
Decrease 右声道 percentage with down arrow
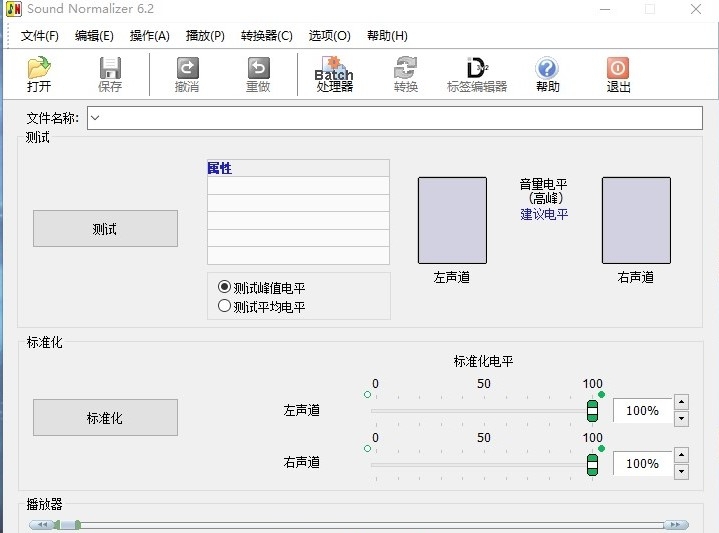pyautogui.click(x=681, y=471)
